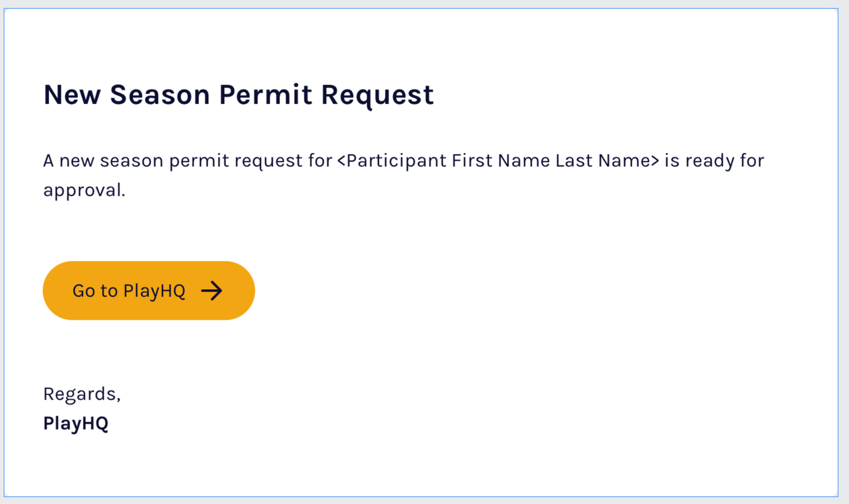Click the words "is ready for" in the body
Screen dimensions: 849x504
coord(714,161)
